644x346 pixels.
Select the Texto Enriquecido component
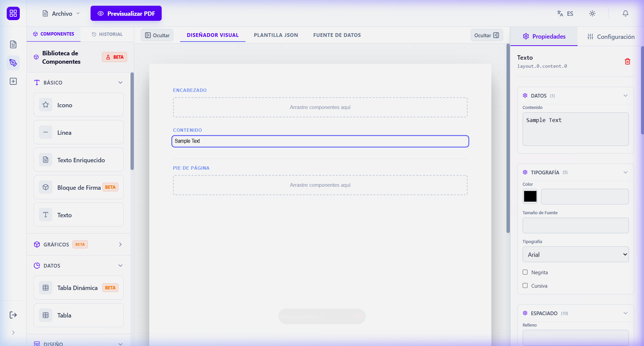pyautogui.click(x=78, y=160)
